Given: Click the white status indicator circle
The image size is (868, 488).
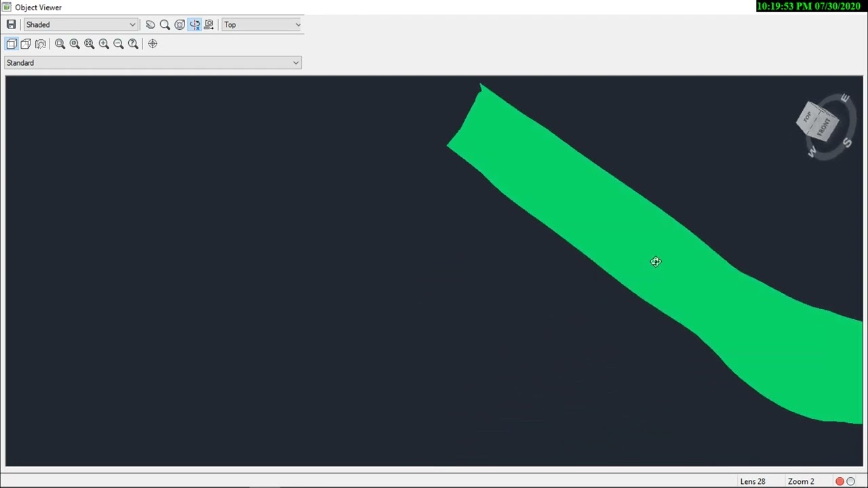Looking at the screenshot, I should pos(851,481).
